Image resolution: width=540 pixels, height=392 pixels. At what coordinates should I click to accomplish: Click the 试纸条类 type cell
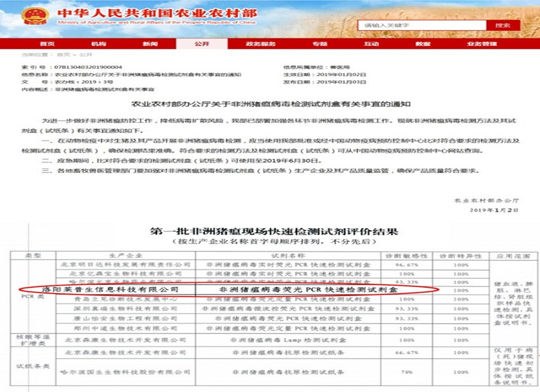[x=33, y=366]
